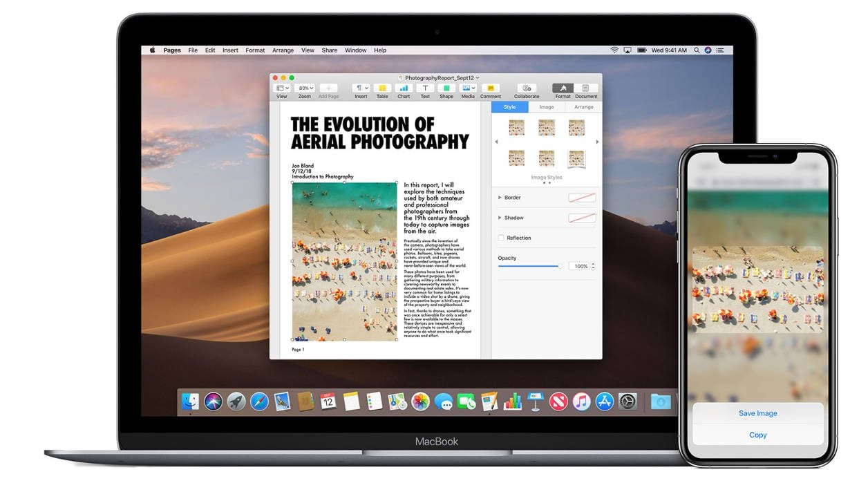
Task: Switch to the Image tab
Action: [x=547, y=107]
